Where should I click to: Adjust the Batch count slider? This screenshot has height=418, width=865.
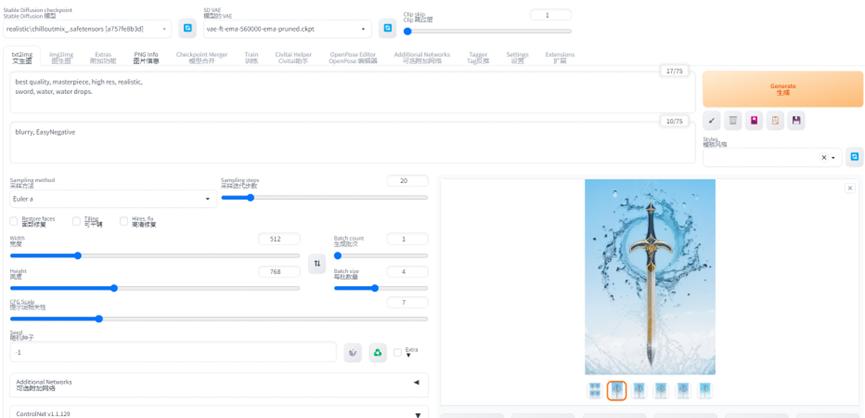[381, 256]
